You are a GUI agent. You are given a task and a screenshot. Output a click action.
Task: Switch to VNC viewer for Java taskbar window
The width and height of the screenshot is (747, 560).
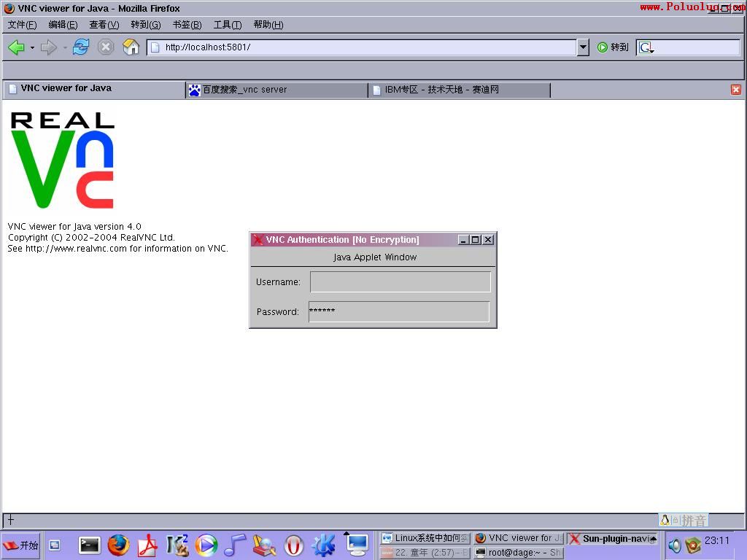519,538
